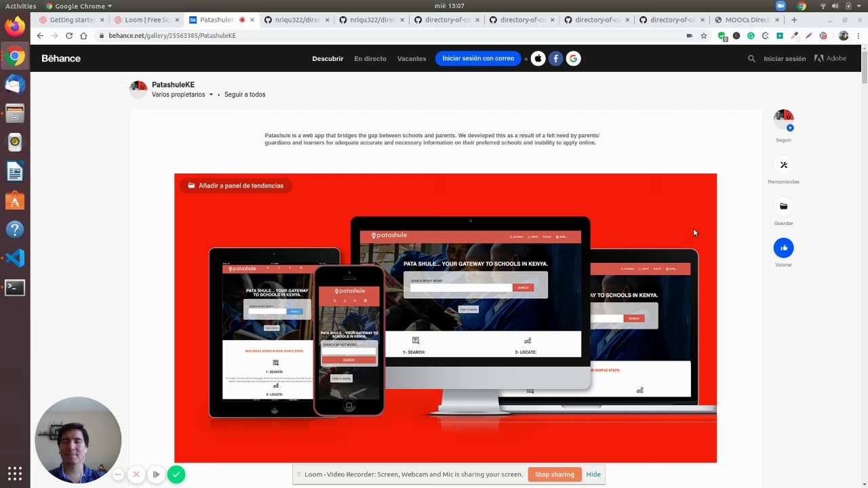Open Ubuntu Software in the dock
The image size is (868, 488).
click(x=15, y=201)
